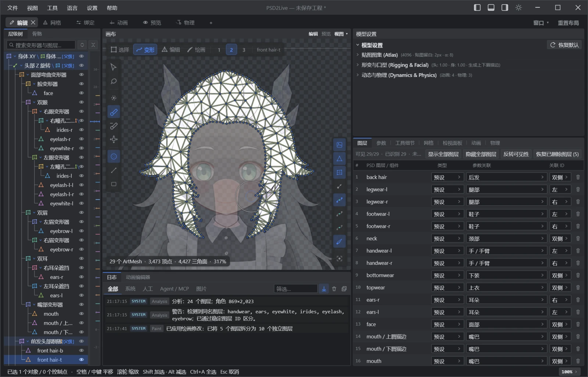Viewport: 588px width, 377px height.
Task: Delete the back hair layer row
Action: click(x=578, y=177)
